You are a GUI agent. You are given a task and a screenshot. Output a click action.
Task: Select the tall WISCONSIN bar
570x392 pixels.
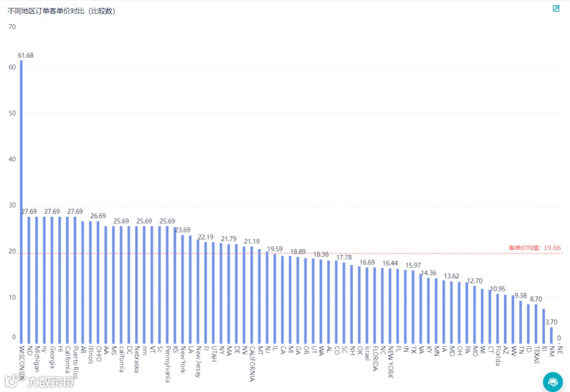point(21,202)
